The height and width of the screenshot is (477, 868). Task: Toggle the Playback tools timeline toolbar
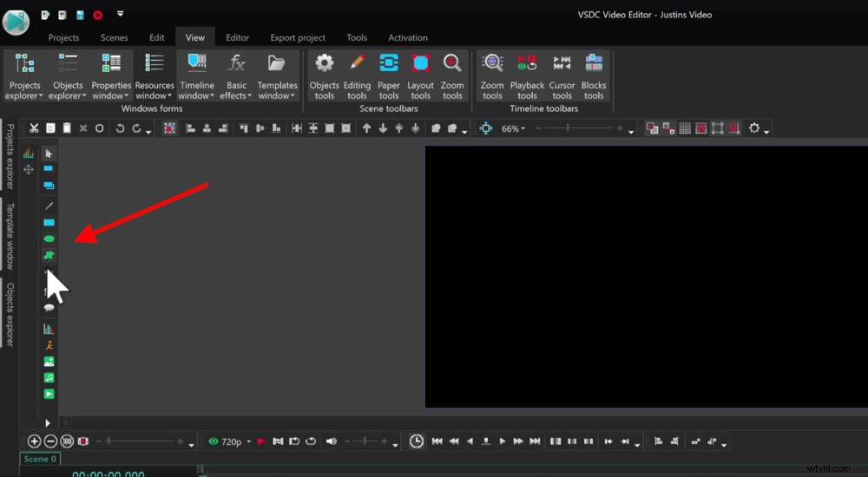tap(527, 75)
